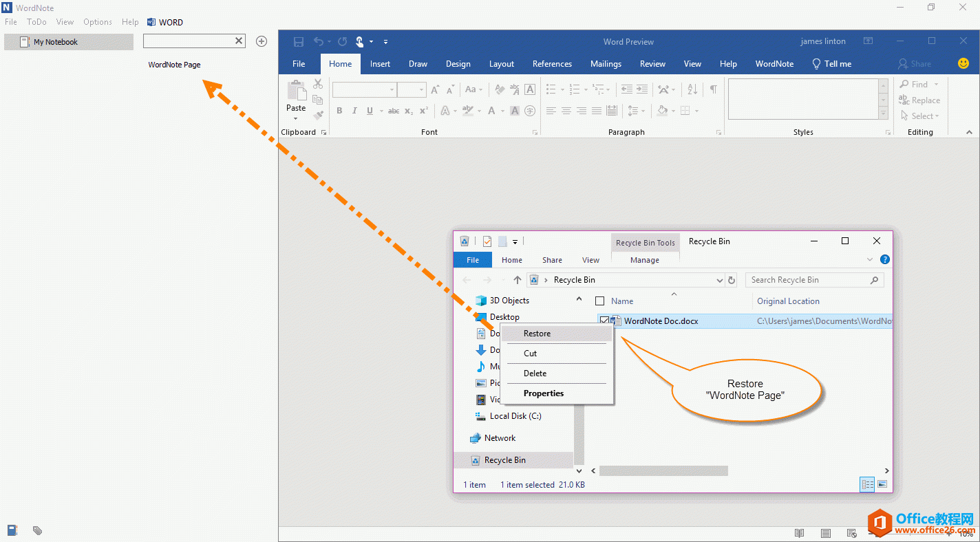Open the font size dropdown
Image resolution: width=980 pixels, height=542 pixels.
(422, 89)
